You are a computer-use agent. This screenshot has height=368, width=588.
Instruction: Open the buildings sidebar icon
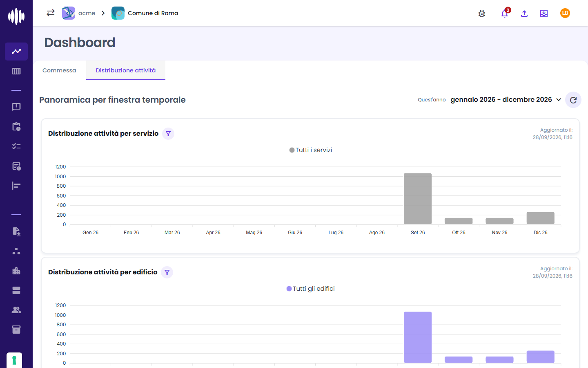click(16, 271)
